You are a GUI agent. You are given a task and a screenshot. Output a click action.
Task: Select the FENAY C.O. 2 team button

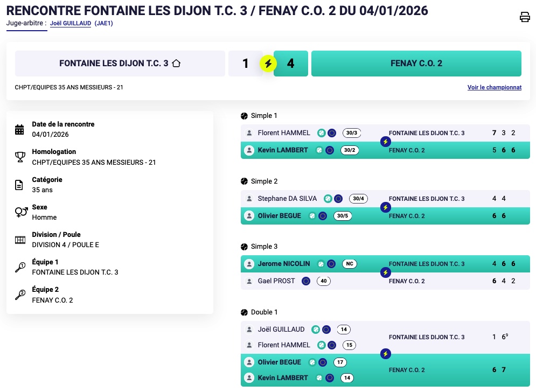coord(416,64)
